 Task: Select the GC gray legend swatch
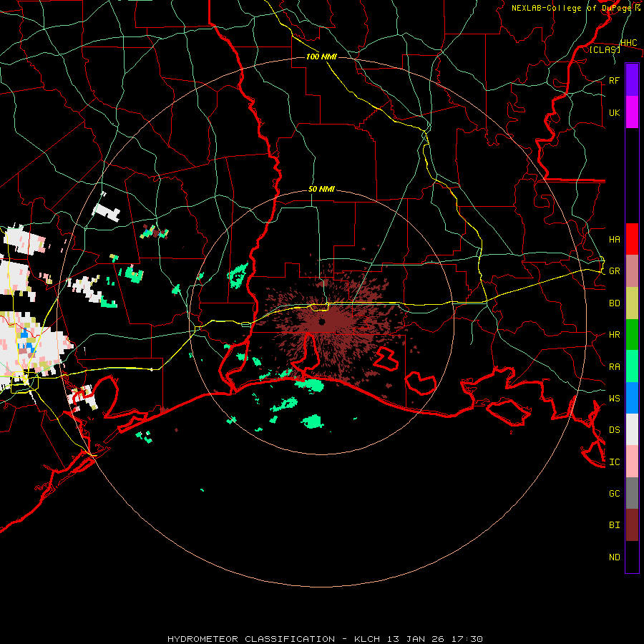click(632, 493)
